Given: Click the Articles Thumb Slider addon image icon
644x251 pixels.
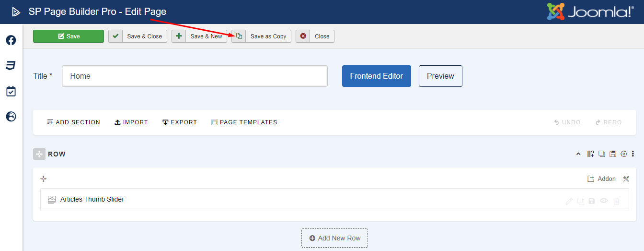Looking at the screenshot, I should (52, 199).
